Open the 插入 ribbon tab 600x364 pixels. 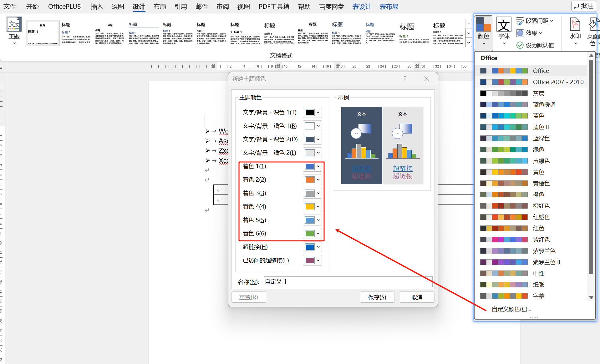pyautogui.click(x=96, y=7)
